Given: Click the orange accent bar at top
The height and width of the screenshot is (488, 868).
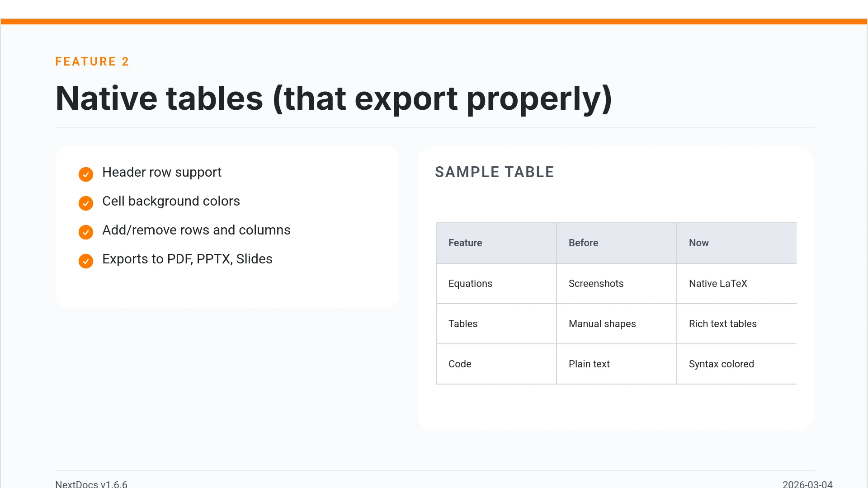Looking at the screenshot, I should (434, 22).
